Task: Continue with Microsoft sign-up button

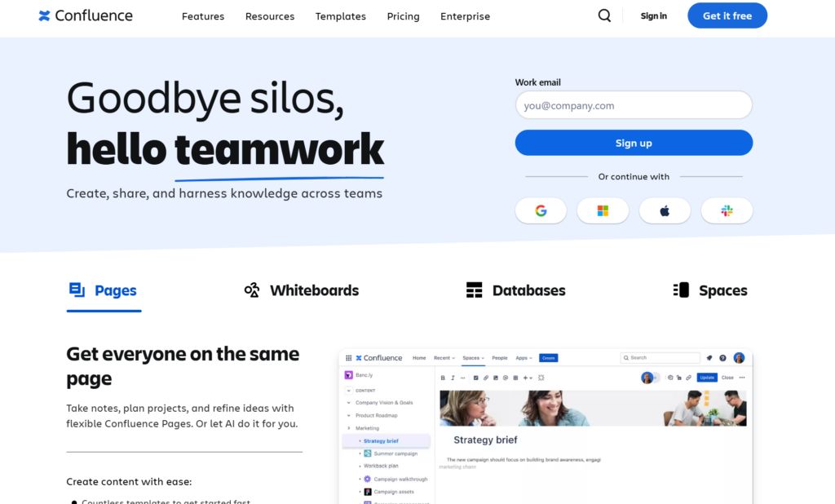Action: [603, 211]
